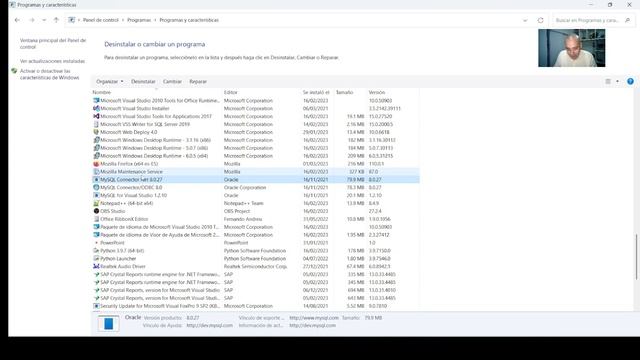Sort by Se instaló el column header
This screenshot has width=640, height=360.
tap(316, 93)
